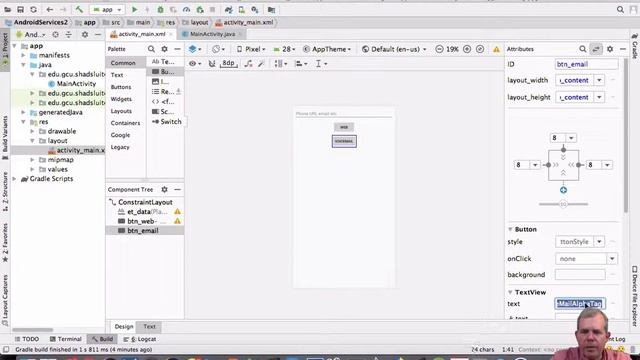Expand the manifests folder
This screenshot has width=640, height=360.
tap(24, 55)
